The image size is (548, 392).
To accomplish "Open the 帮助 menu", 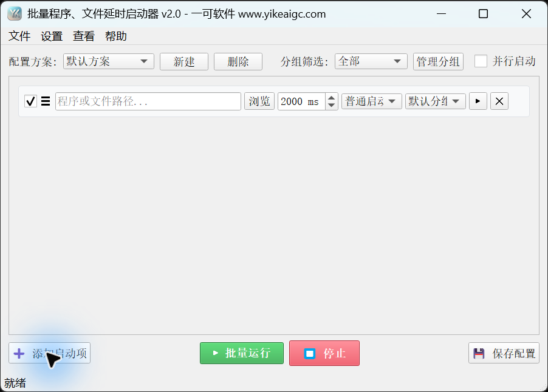I will [x=116, y=36].
